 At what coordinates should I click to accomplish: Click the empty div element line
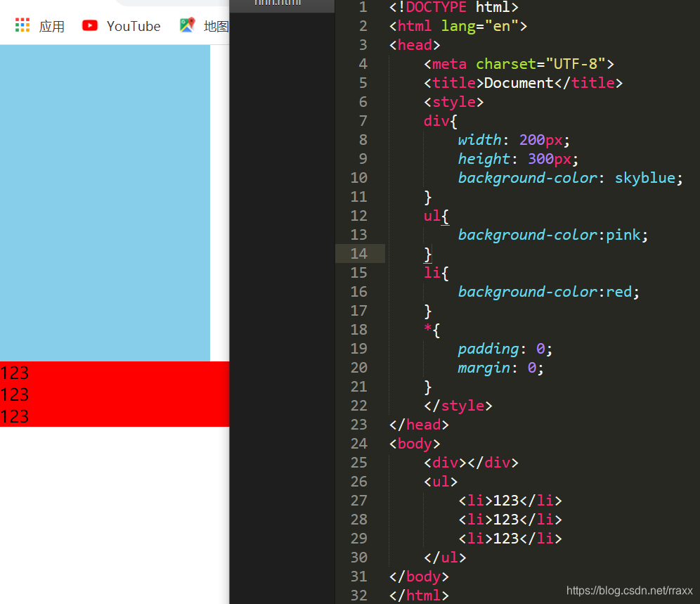pyautogui.click(x=471, y=463)
